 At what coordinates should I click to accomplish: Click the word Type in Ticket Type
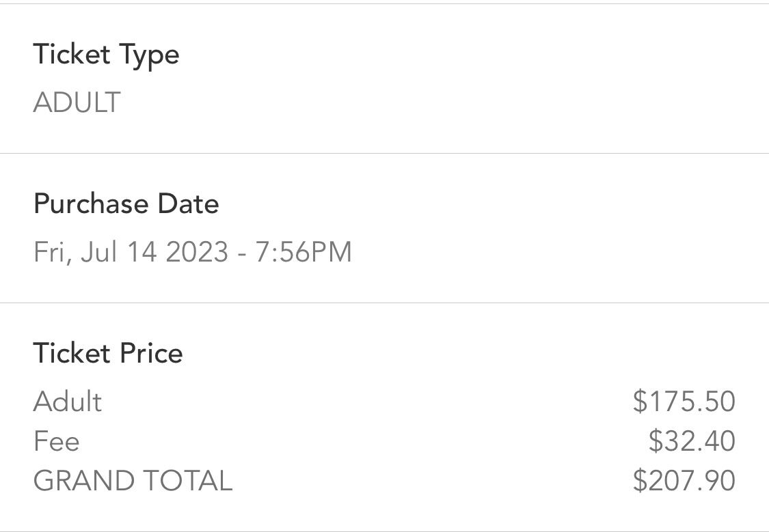[x=149, y=56]
